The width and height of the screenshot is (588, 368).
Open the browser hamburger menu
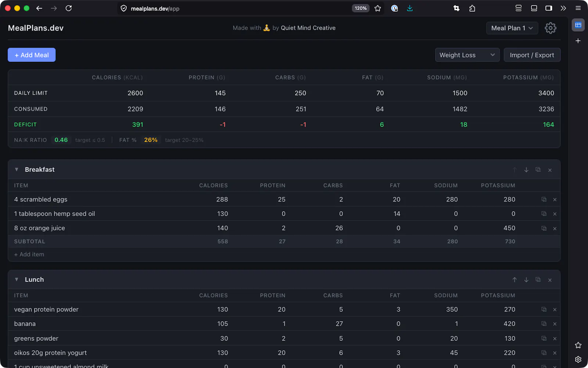point(578,8)
